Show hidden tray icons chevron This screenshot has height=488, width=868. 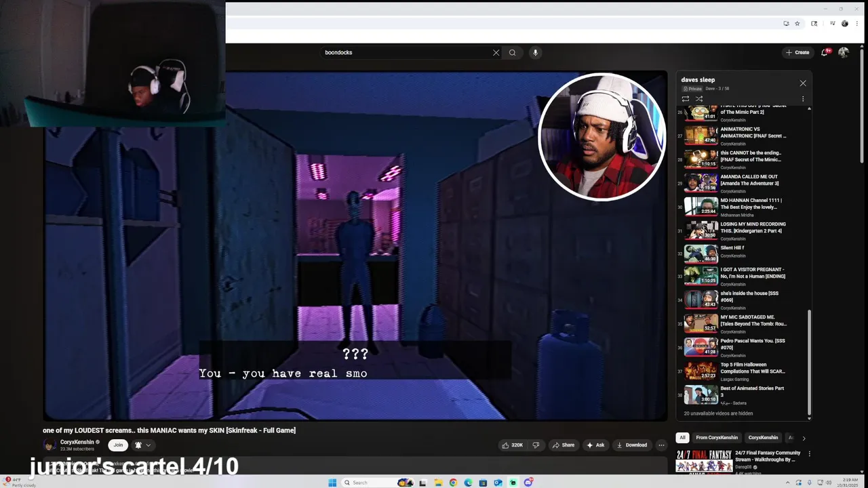tap(787, 483)
